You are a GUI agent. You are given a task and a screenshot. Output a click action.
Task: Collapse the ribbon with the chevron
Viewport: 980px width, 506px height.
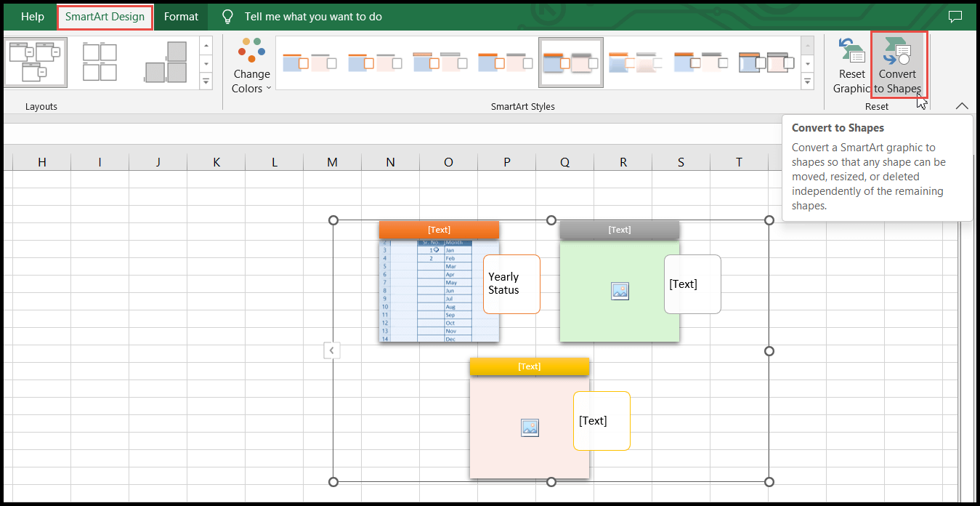962,105
